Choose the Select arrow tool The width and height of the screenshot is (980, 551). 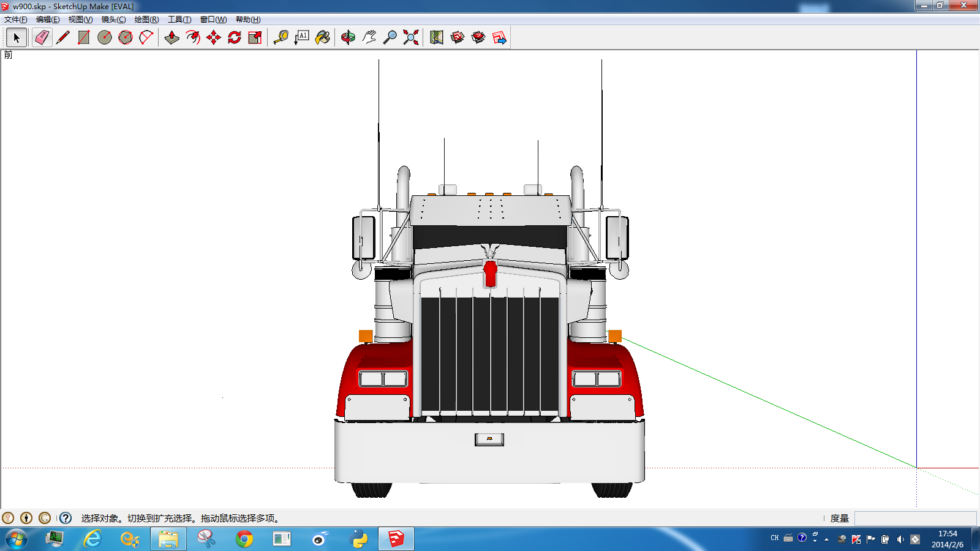17,38
